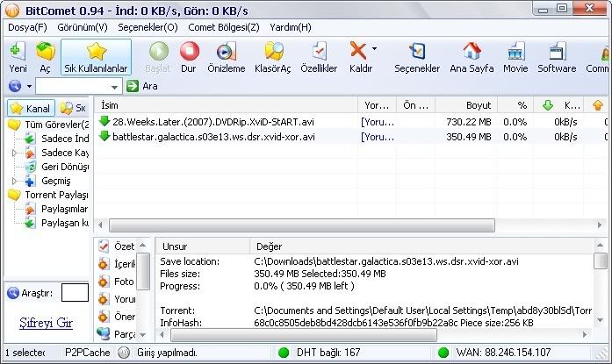Select Paylaşımlar tree item
The image size is (612, 364).
56,209
